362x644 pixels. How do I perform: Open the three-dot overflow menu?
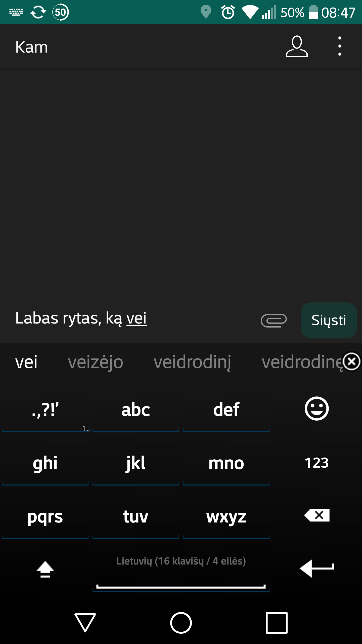340,47
